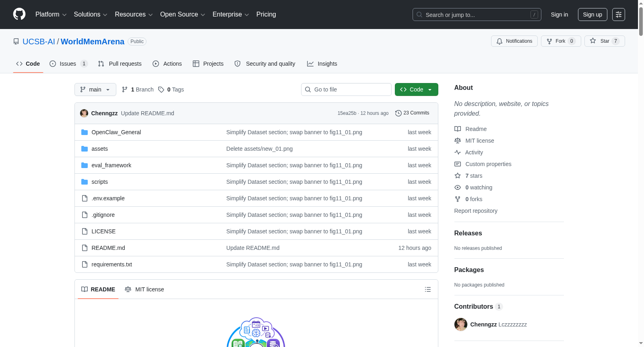Screen dimensions: 644x347
Task: Open the Security and quality tab
Action: click(265, 64)
